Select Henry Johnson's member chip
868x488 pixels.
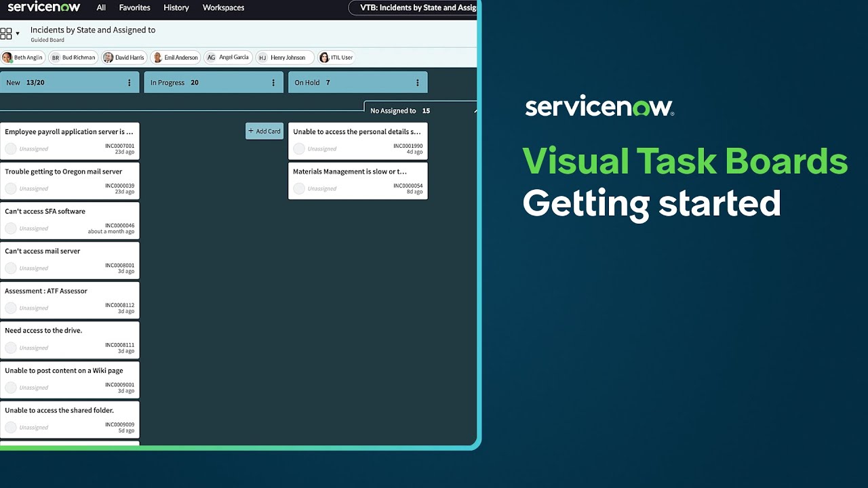coord(284,58)
